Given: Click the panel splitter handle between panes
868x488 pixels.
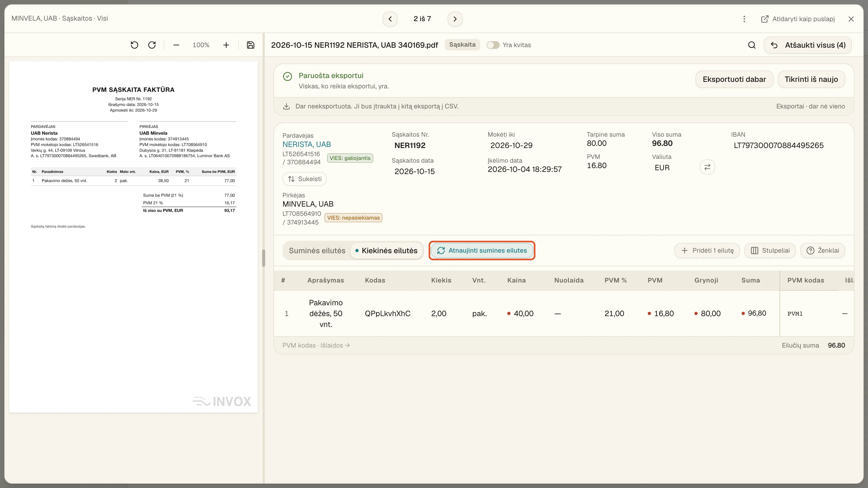Looking at the screenshot, I should coord(263,258).
